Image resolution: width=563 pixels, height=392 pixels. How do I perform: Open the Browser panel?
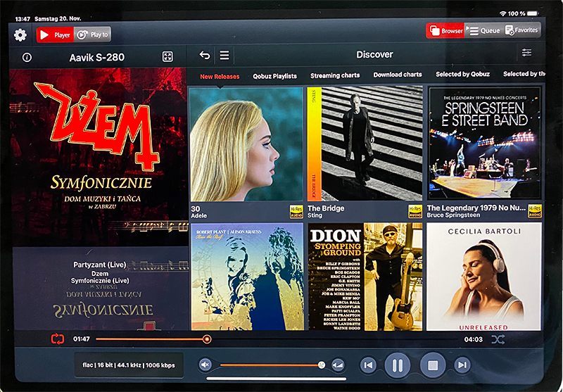coord(445,31)
